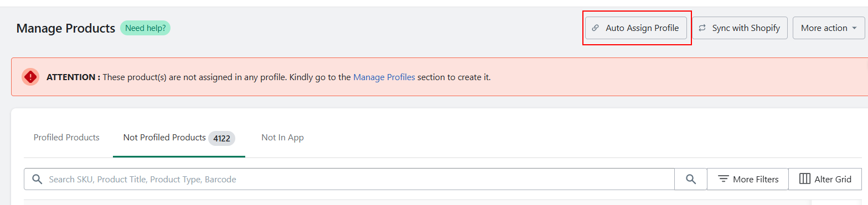Click the 4122 count badge
Image resolution: width=868 pixels, height=205 pixels.
[221, 138]
